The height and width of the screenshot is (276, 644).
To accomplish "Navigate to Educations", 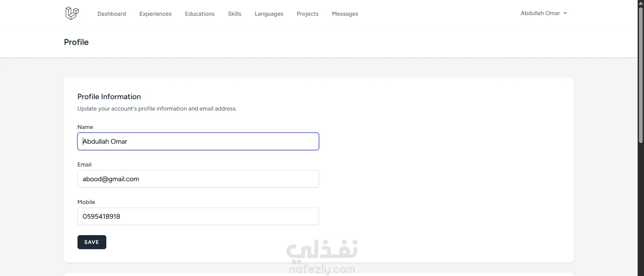I will pos(200,14).
